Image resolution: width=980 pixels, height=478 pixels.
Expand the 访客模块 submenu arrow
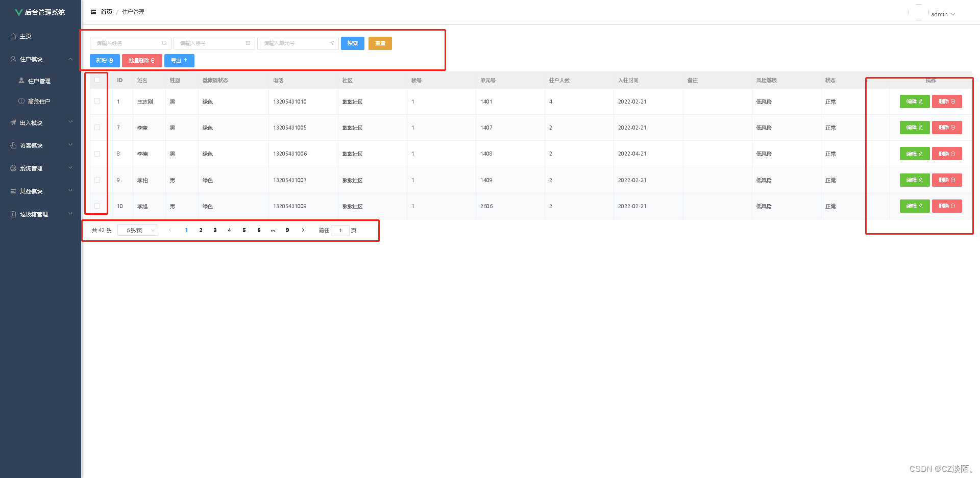[x=70, y=145]
